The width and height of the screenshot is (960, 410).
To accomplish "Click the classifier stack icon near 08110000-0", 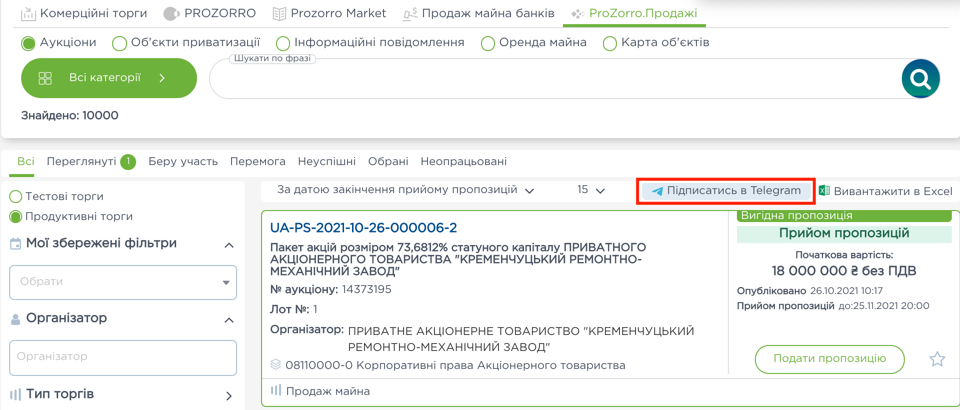I will [276, 365].
